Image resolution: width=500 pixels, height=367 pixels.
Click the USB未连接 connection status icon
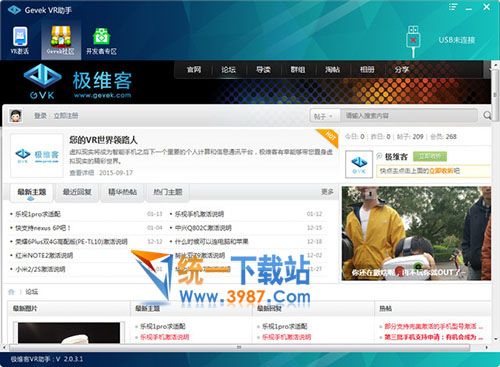(x=413, y=42)
